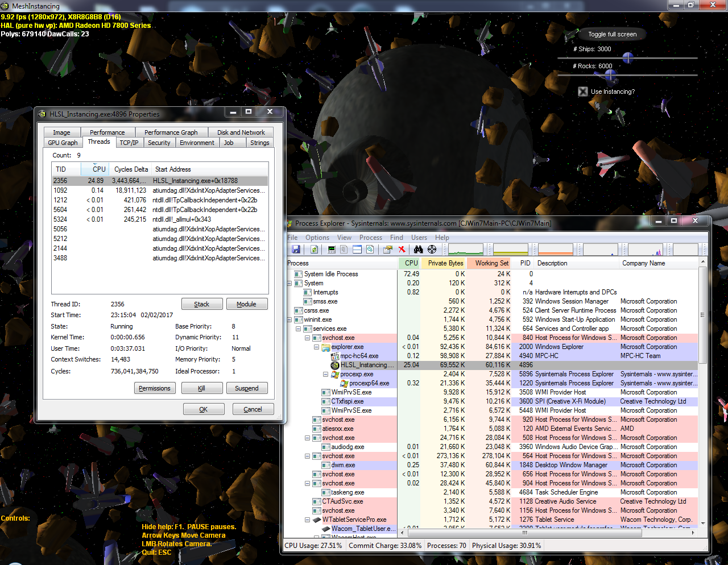Image resolution: width=728 pixels, height=565 pixels.
Task: Collapse the svchost.exe node above dwm.exe
Action: pyautogui.click(x=308, y=456)
